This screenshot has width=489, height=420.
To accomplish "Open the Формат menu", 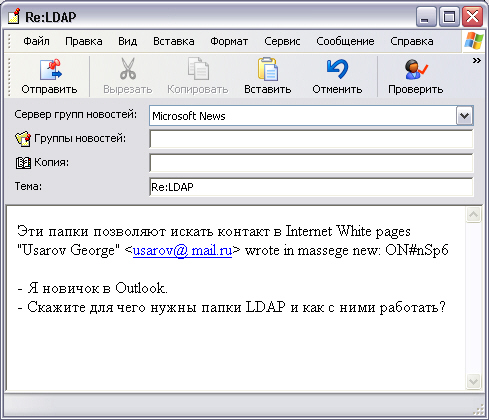I will (x=229, y=41).
